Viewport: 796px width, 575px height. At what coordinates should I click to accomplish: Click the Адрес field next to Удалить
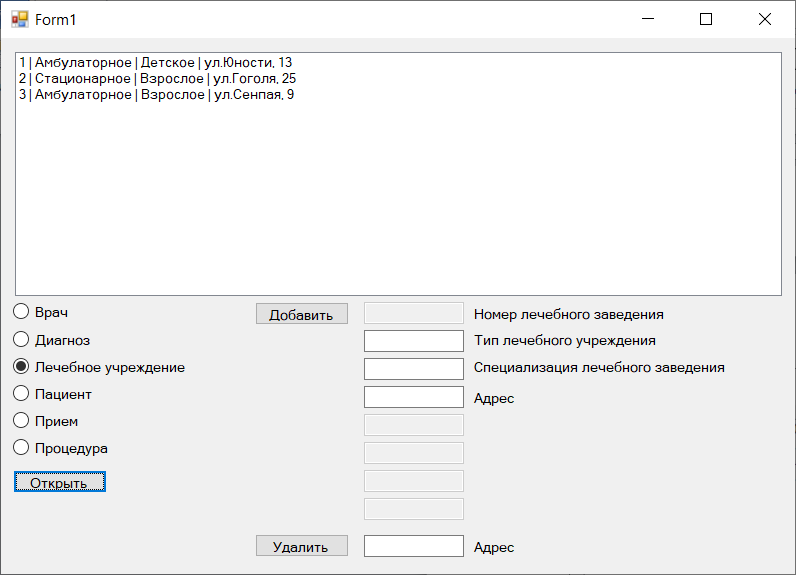coord(414,546)
